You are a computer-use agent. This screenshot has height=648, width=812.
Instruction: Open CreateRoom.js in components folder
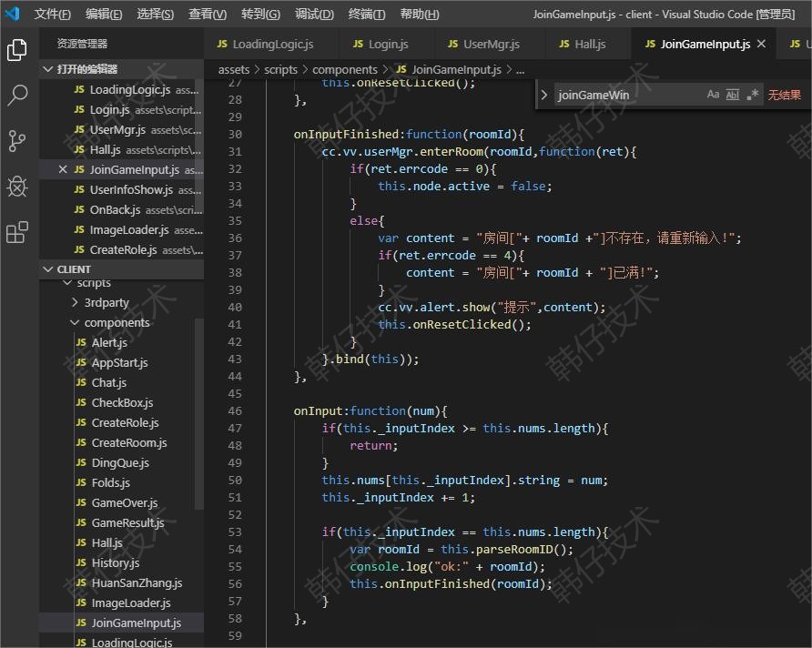tap(121, 443)
